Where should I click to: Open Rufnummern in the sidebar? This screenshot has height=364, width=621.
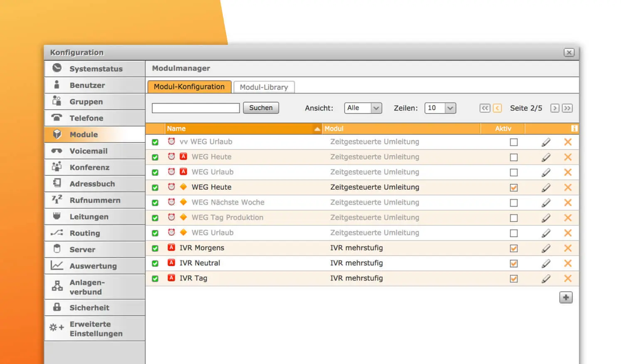click(x=95, y=200)
